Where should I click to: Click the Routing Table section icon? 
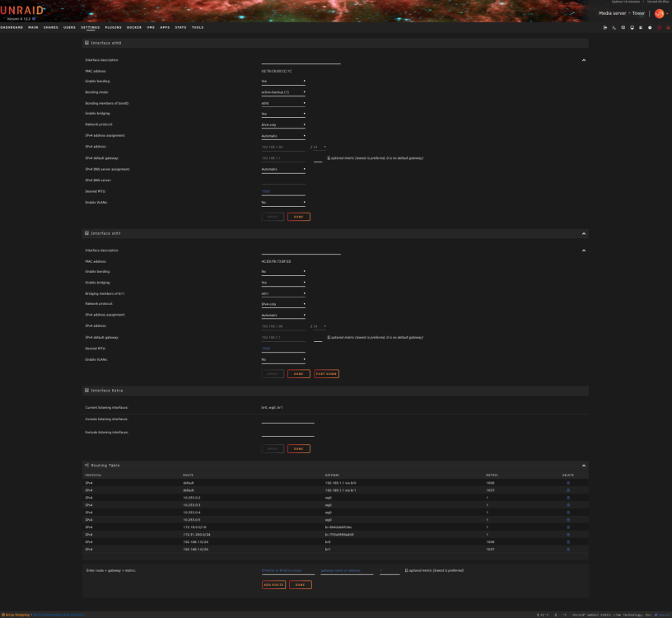tap(86, 466)
